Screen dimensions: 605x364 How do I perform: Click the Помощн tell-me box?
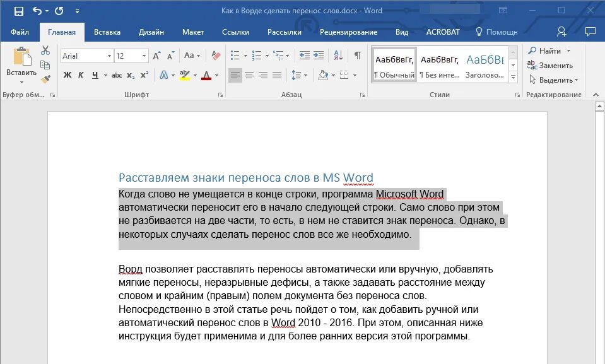coord(496,32)
